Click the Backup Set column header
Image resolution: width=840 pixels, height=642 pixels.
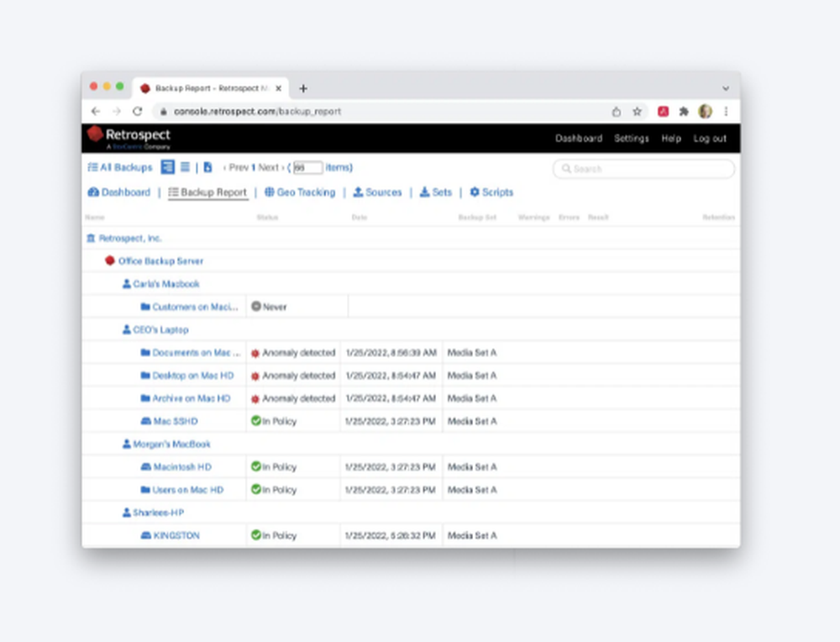point(477,217)
